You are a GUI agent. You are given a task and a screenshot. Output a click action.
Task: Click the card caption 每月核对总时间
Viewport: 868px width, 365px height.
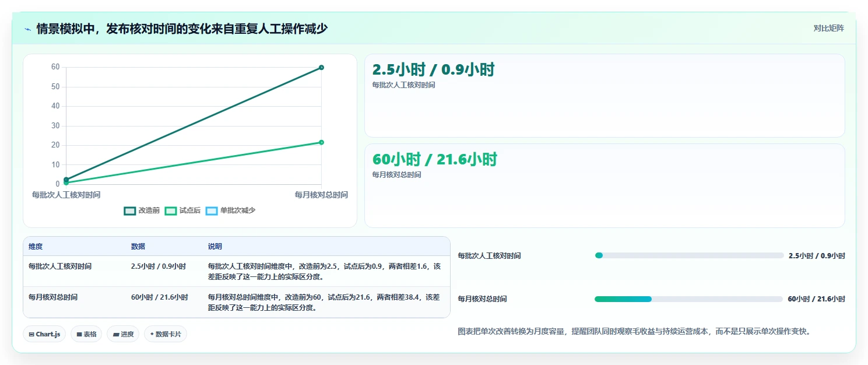396,175
